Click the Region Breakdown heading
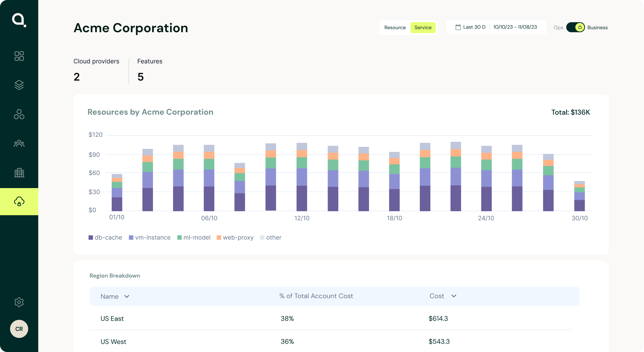The width and height of the screenshot is (644, 352). pos(115,276)
